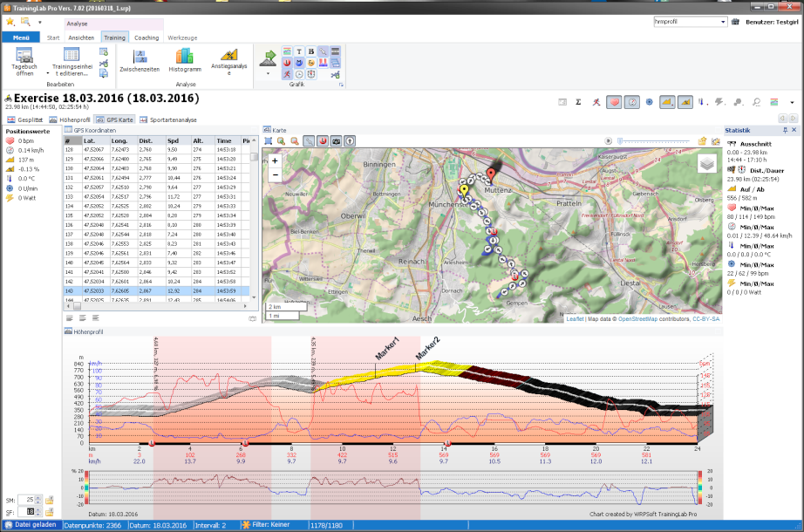The height and width of the screenshot is (532, 804).
Task: Play the route animation
Action: [x=608, y=141]
